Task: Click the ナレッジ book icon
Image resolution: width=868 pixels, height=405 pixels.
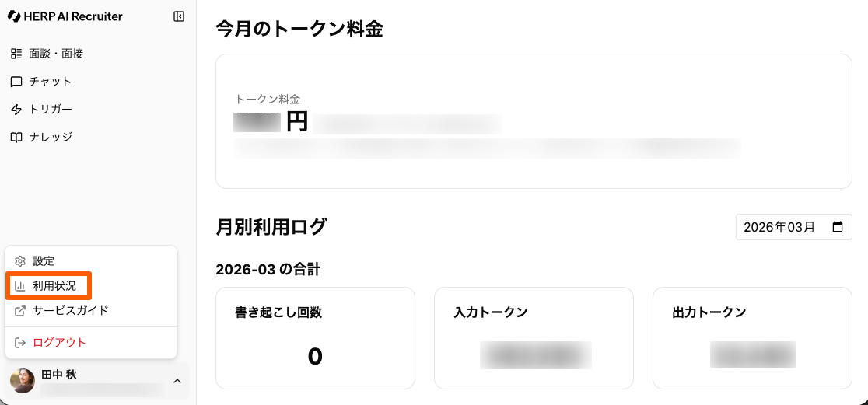Action: point(16,137)
